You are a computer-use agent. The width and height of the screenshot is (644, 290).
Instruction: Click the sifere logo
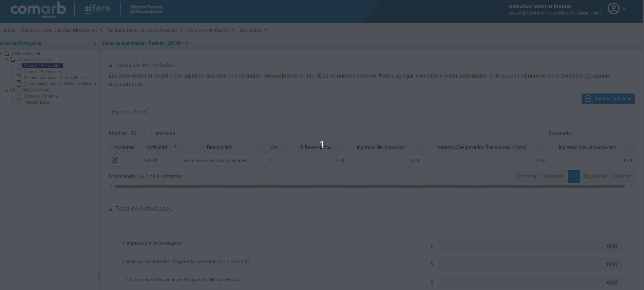point(97,8)
